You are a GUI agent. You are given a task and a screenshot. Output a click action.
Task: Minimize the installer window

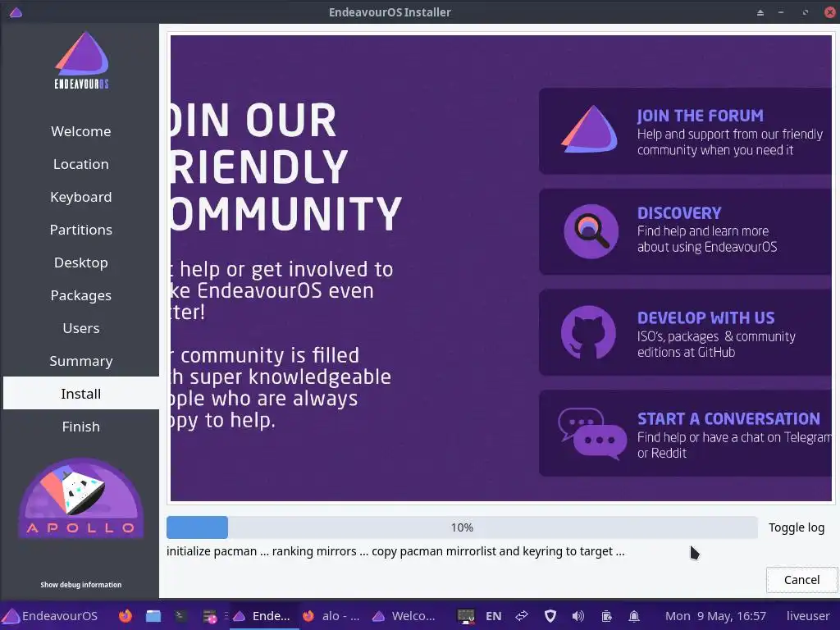[781, 12]
